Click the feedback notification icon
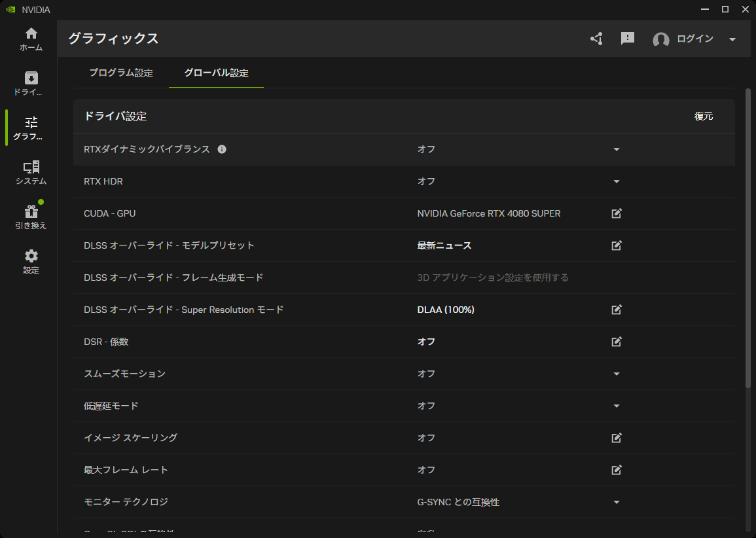 click(628, 39)
